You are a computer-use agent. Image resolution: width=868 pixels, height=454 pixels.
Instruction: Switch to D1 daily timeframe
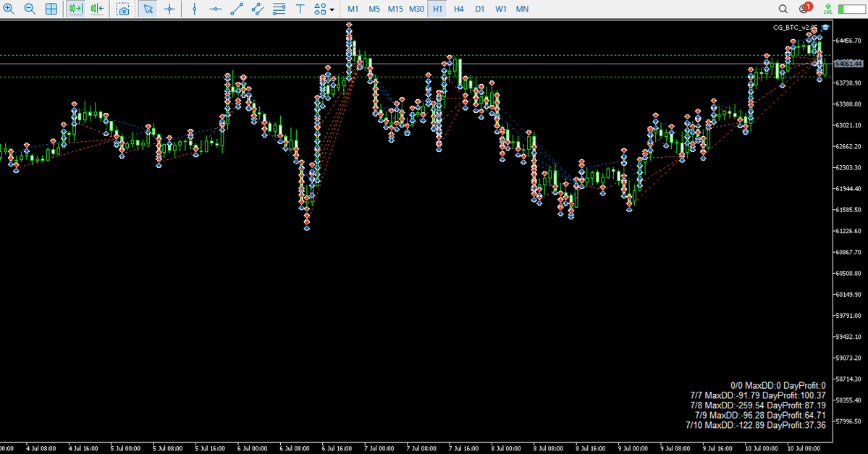480,9
